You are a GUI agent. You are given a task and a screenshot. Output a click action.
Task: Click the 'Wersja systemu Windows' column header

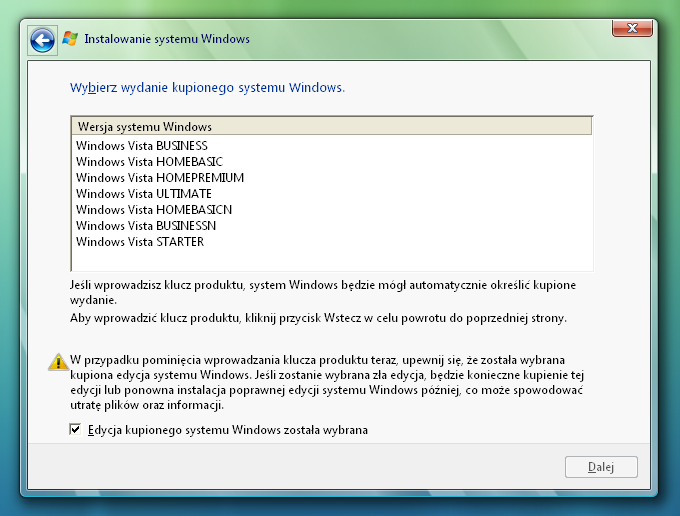point(332,127)
